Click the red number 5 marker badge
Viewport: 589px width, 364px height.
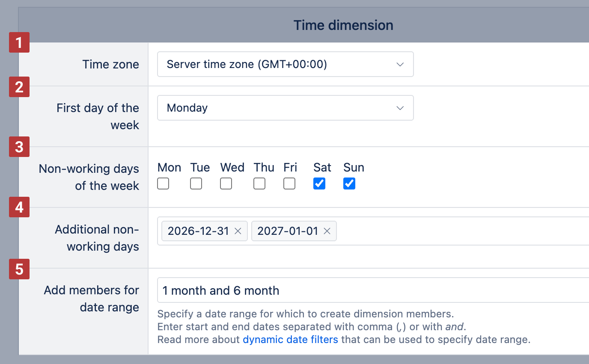point(19,269)
